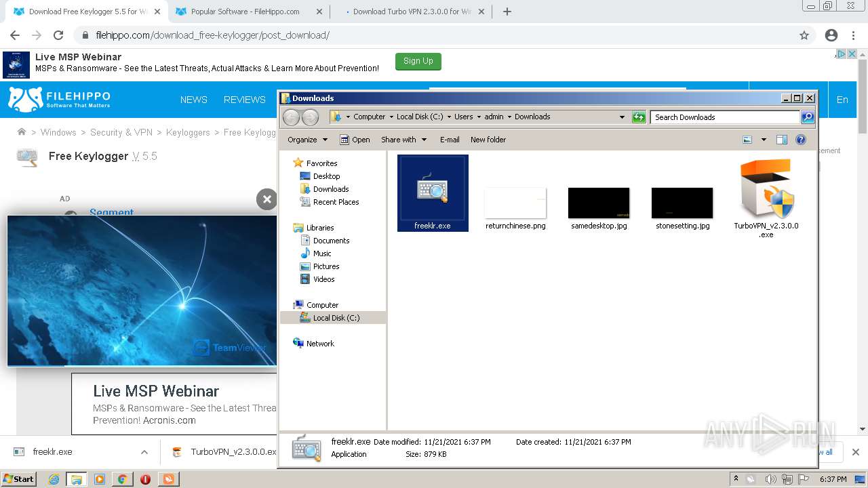Open Internet Explorer from the taskbar
Image resolution: width=868 pixels, height=488 pixels.
54,479
